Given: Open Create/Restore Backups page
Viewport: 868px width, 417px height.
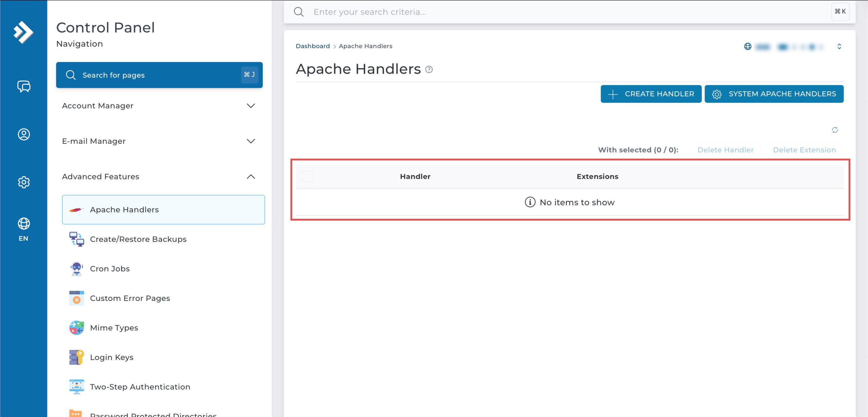Looking at the screenshot, I should point(138,239).
